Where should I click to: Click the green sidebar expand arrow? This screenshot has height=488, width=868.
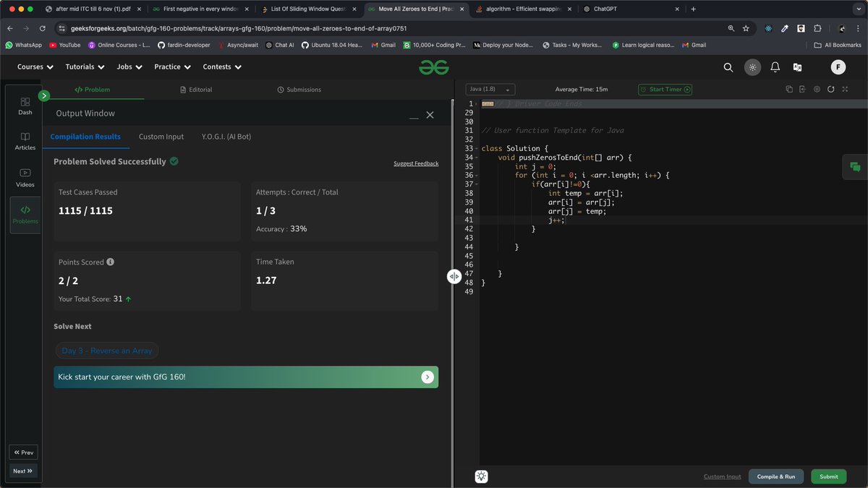point(44,95)
